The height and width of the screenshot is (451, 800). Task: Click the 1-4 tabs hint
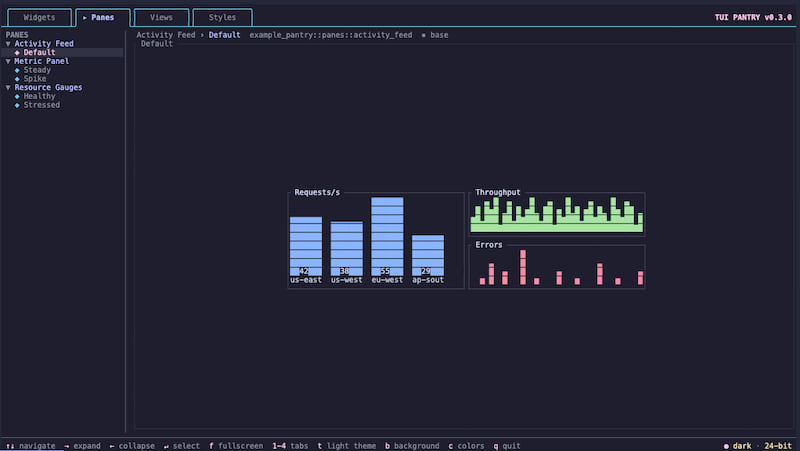click(x=290, y=446)
